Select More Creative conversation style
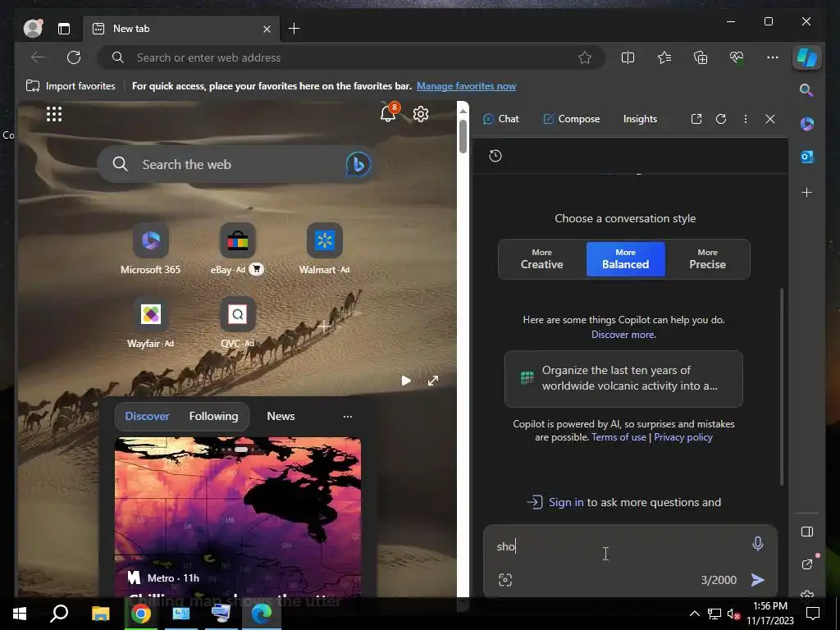 541,259
